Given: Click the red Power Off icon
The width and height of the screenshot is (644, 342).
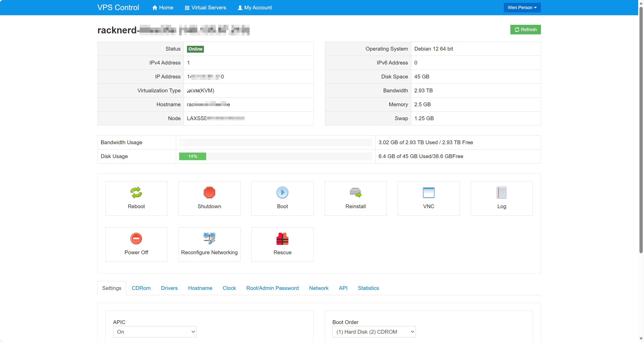Looking at the screenshot, I should click(x=136, y=239).
